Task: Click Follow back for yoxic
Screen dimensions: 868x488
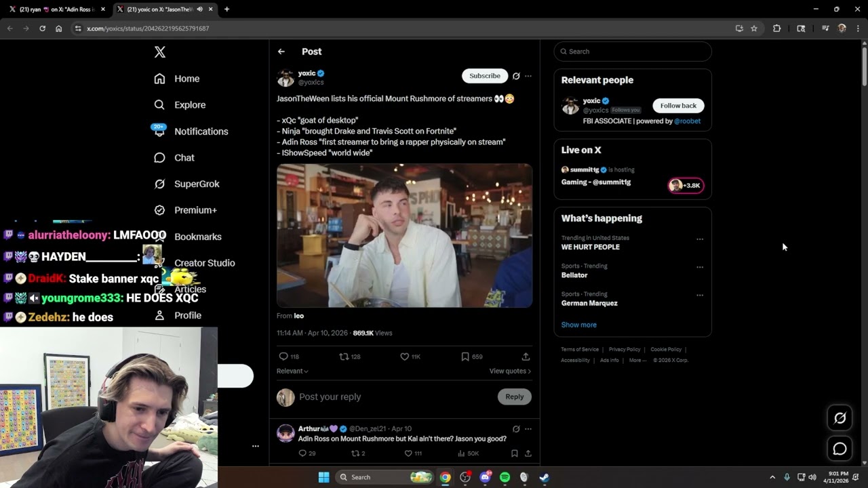Action: 678,106
